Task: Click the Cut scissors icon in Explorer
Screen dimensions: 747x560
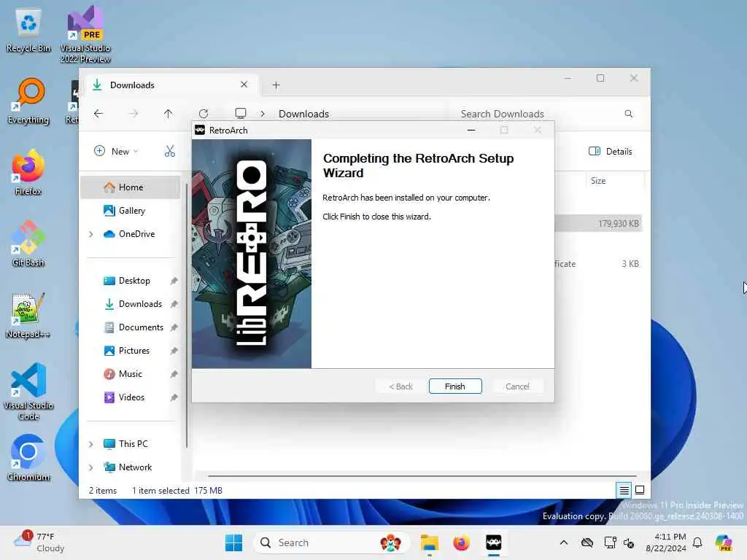Action: [x=169, y=151]
